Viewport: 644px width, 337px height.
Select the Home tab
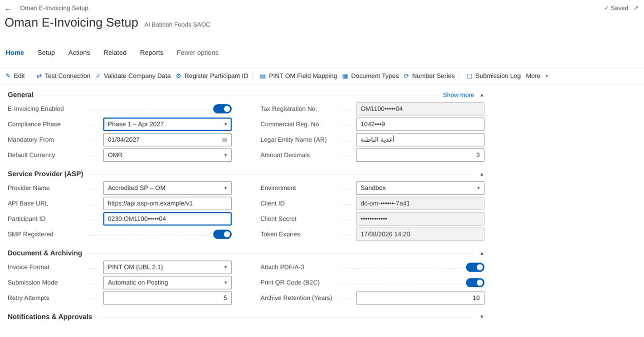coord(15,53)
